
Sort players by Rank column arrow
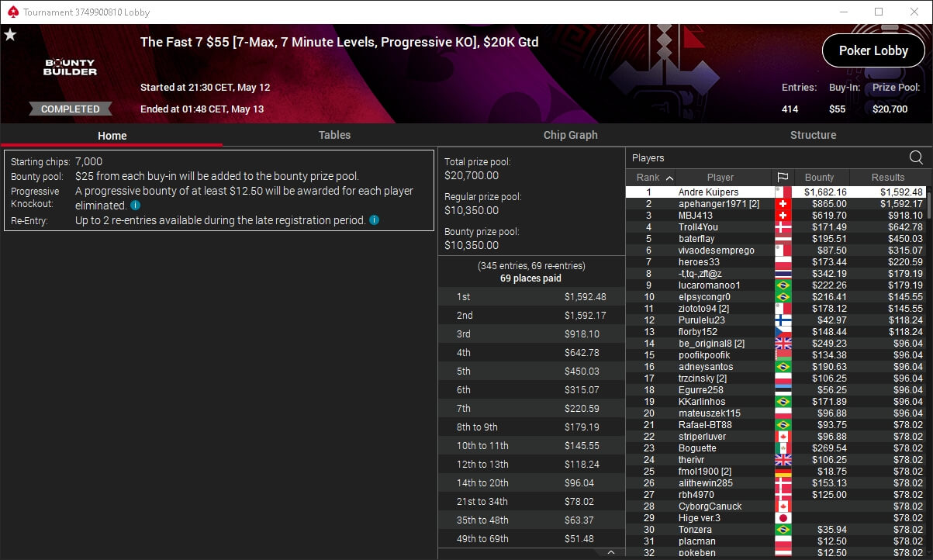[669, 178]
